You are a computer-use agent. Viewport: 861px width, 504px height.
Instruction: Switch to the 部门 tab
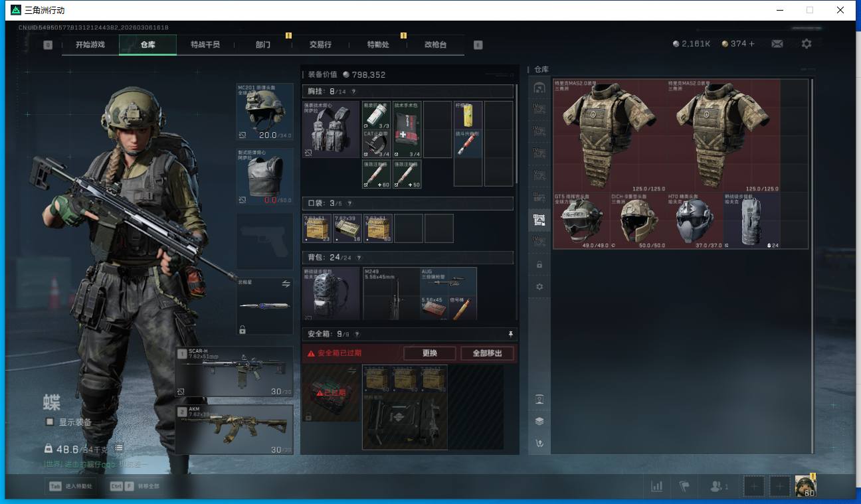pos(263,44)
